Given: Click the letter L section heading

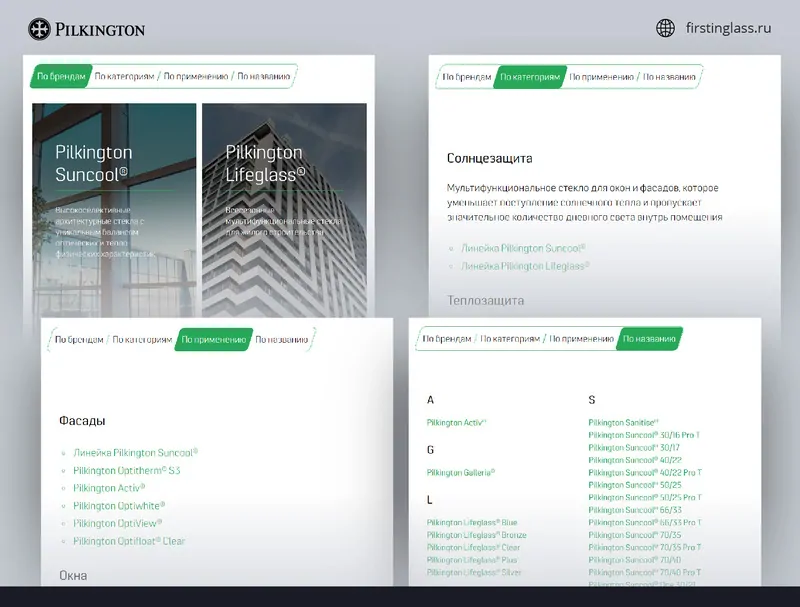Looking at the screenshot, I should pyautogui.click(x=430, y=500).
